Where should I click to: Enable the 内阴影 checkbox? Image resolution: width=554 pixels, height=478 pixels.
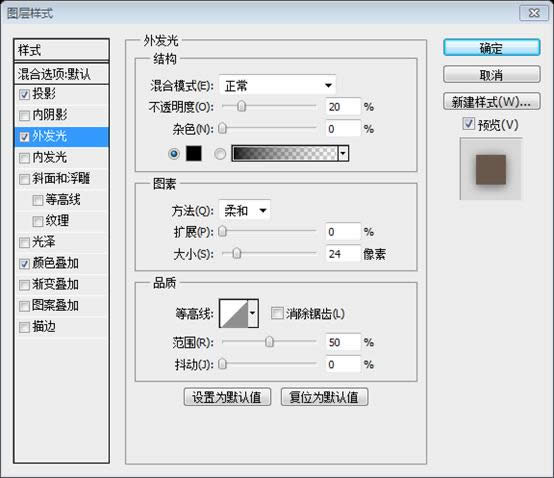(x=24, y=116)
